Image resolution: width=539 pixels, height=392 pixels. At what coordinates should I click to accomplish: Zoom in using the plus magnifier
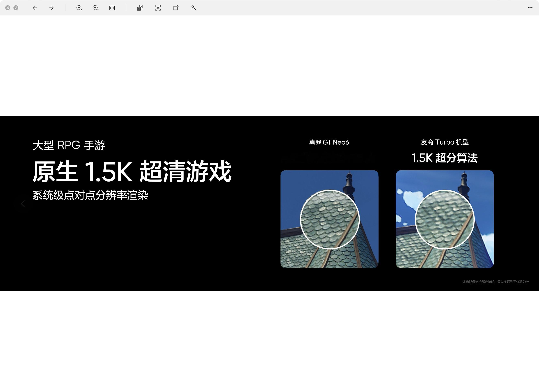pyautogui.click(x=95, y=8)
